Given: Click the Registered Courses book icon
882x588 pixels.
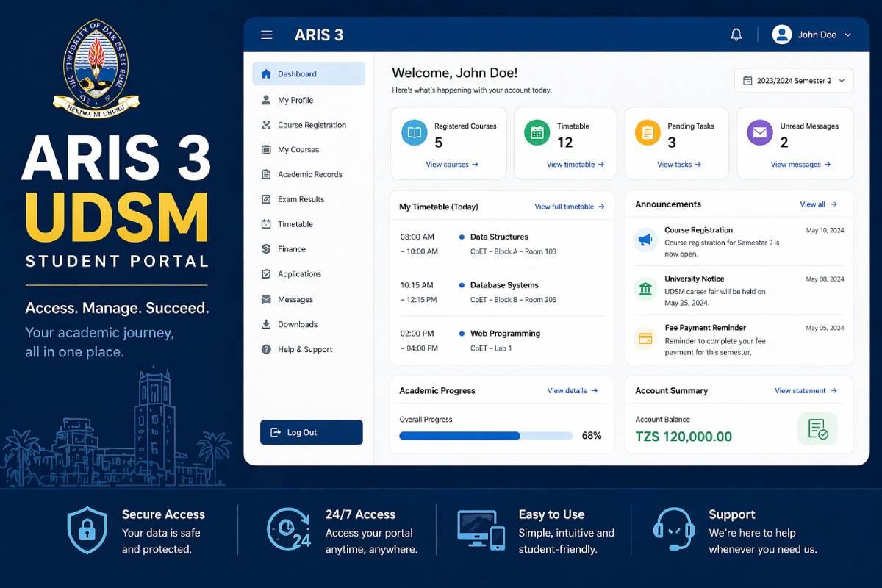Looking at the screenshot, I should (x=415, y=133).
